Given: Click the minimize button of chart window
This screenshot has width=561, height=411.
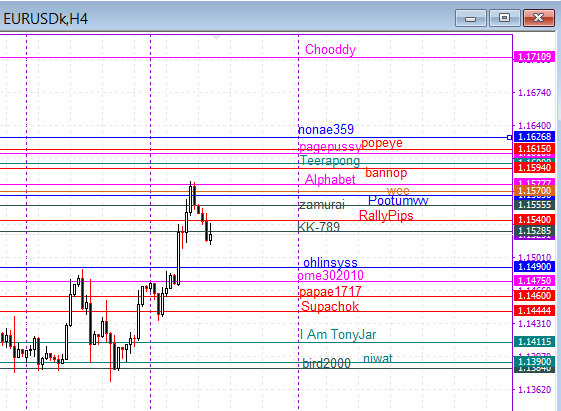Looking at the screenshot, I should coord(470,18).
